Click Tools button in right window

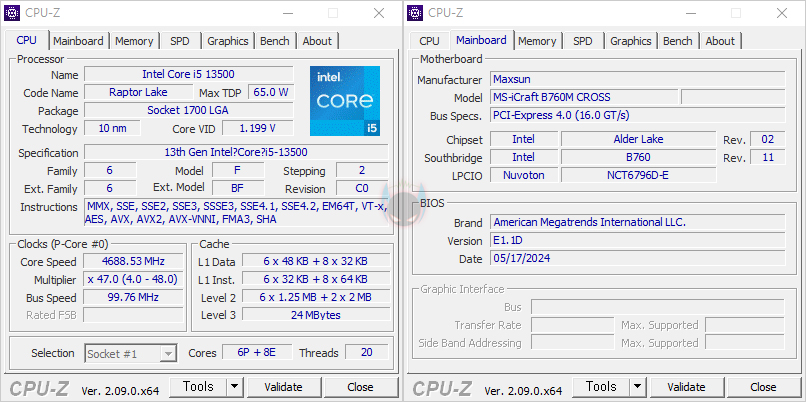601,387
